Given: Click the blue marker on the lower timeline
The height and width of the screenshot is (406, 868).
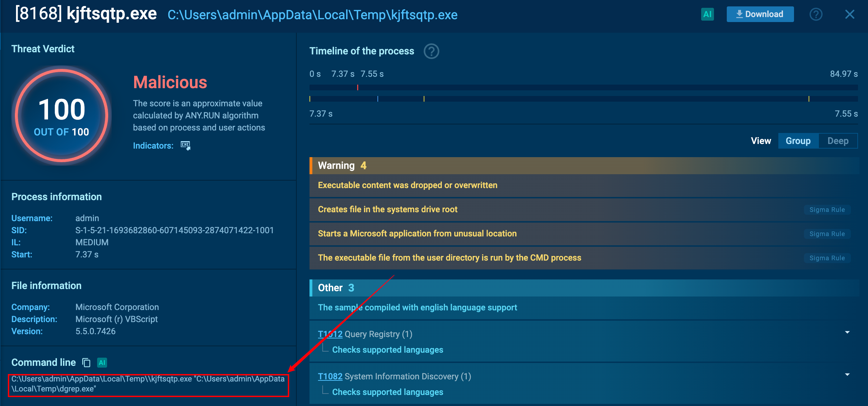Looking at the screenshot, I should 377,99.
